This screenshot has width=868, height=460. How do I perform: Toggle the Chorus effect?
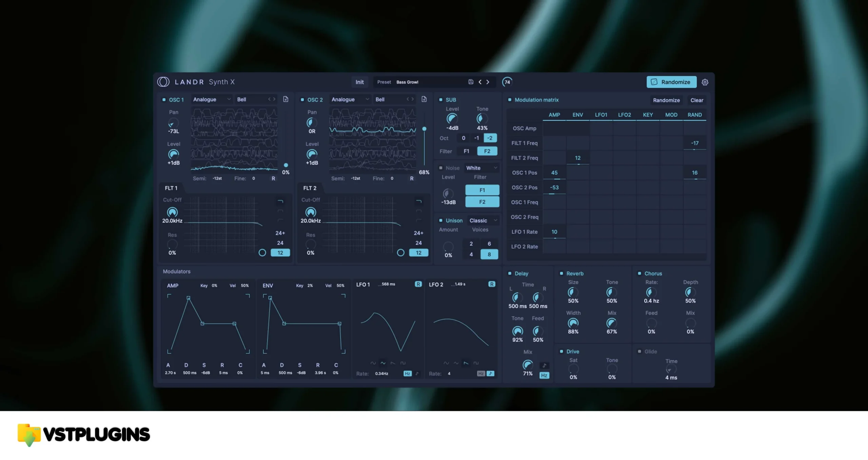(x=639, y=273)
